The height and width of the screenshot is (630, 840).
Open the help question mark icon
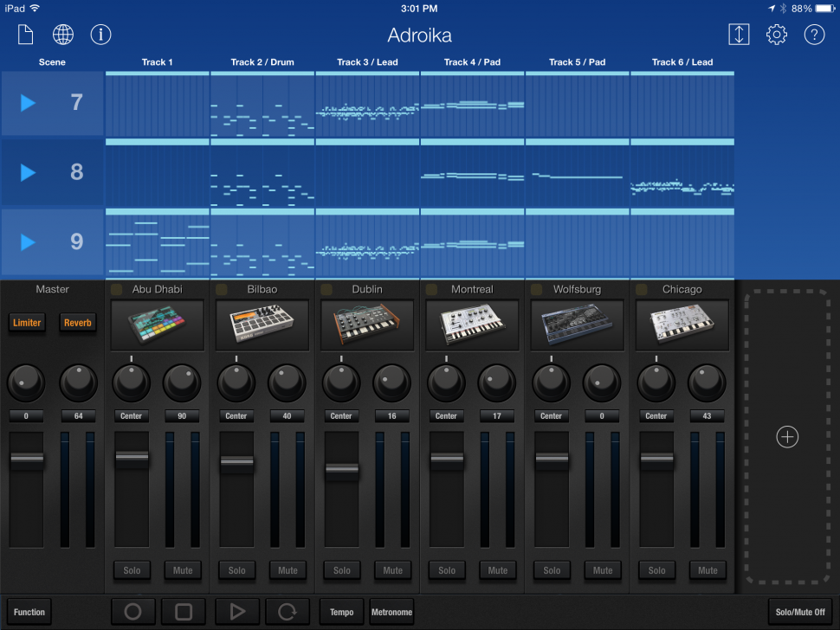pos(814,35)
